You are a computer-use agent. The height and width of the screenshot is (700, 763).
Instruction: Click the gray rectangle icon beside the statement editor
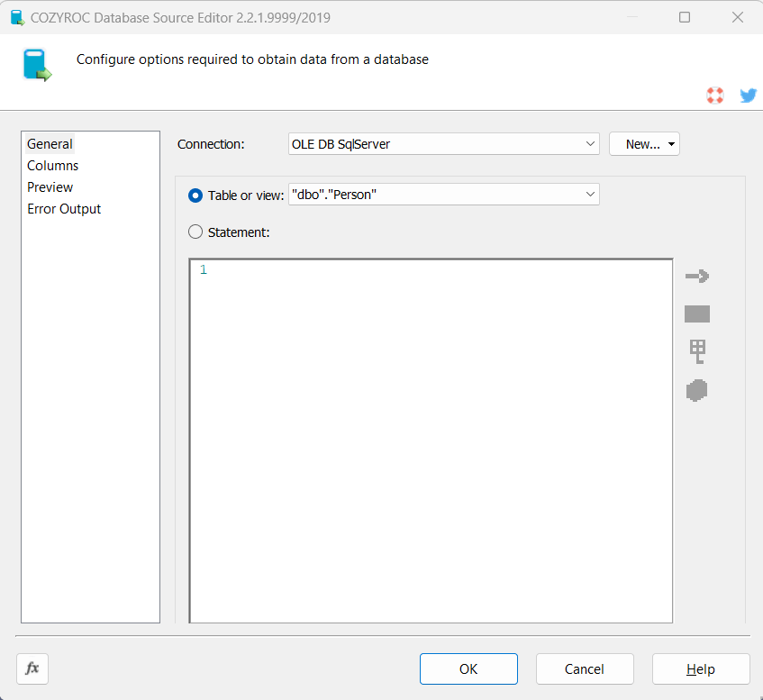[697, 314]
